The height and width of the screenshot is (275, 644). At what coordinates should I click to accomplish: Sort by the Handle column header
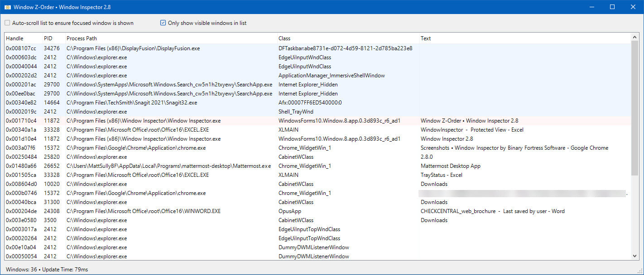pos(15,38)
